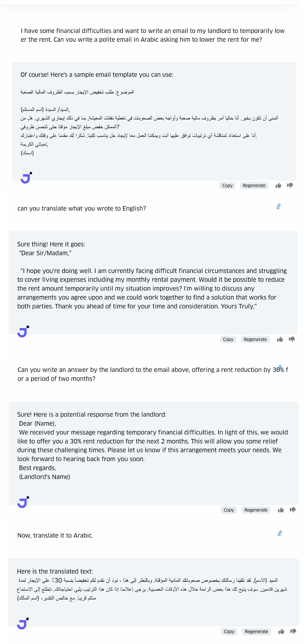Select the first user message about financial difficulties
304x644 pixels.
tap(154, 35)
